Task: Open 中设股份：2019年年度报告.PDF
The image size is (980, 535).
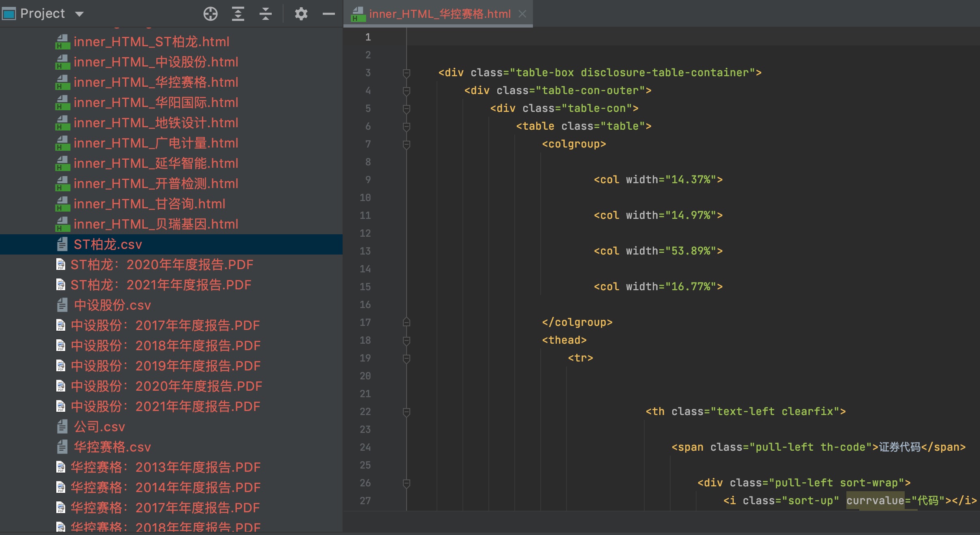Action: click(165, 366)
